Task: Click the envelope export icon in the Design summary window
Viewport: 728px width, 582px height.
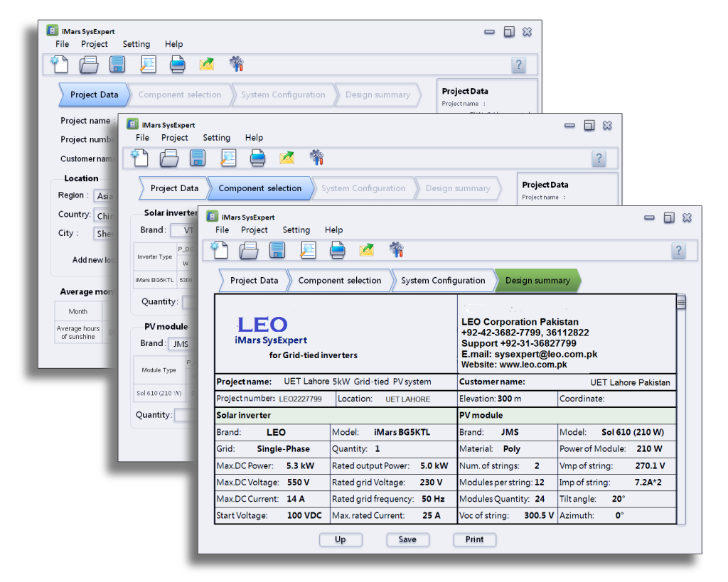Action: 367,249
